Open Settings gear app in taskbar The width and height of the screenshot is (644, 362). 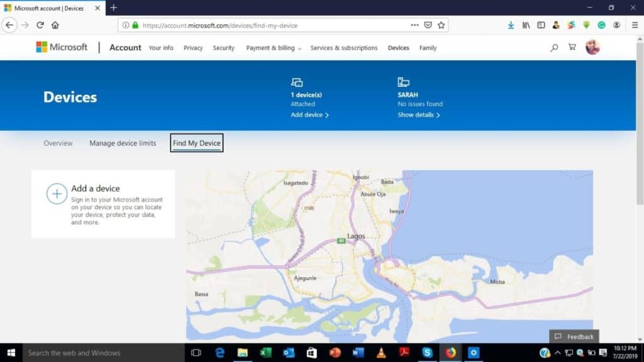click(x=474, y=353)
